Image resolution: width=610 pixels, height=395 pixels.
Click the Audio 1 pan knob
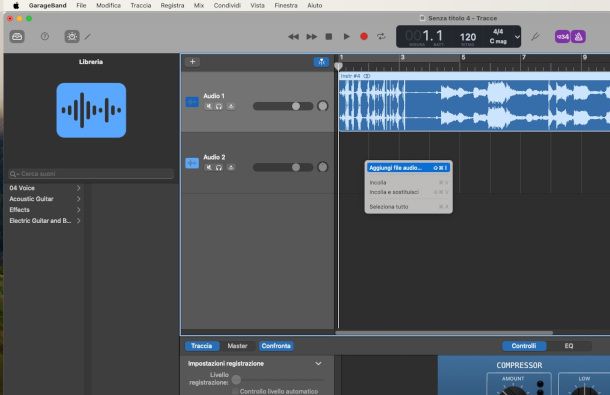[323, 106]
